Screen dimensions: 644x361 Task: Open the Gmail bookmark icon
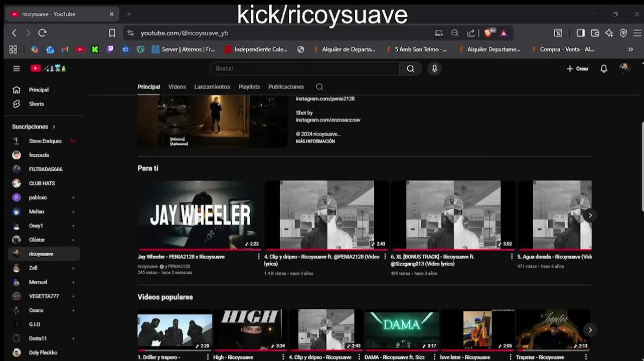coord(65,49)
